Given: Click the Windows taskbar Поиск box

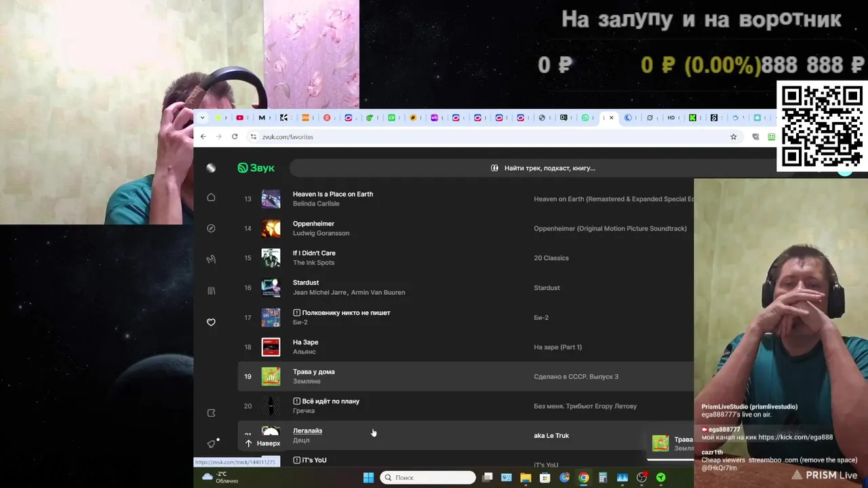Looking at the screenshot, I should pos(428,478).
